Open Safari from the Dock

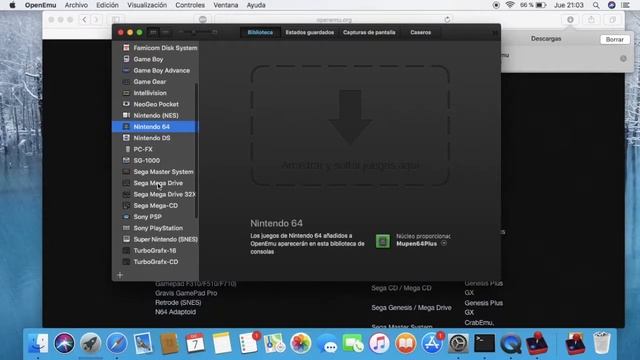pyautogui.click(x=117, y=343)
